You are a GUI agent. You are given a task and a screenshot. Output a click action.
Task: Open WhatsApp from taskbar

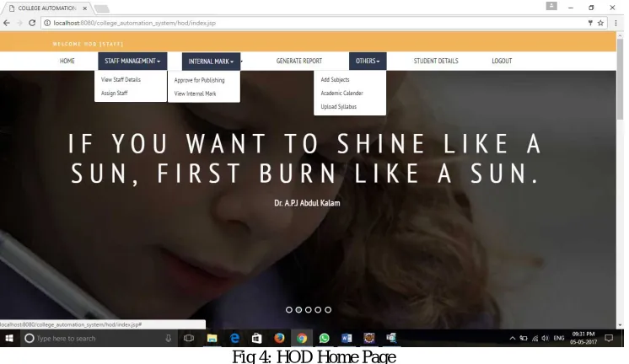324,339
